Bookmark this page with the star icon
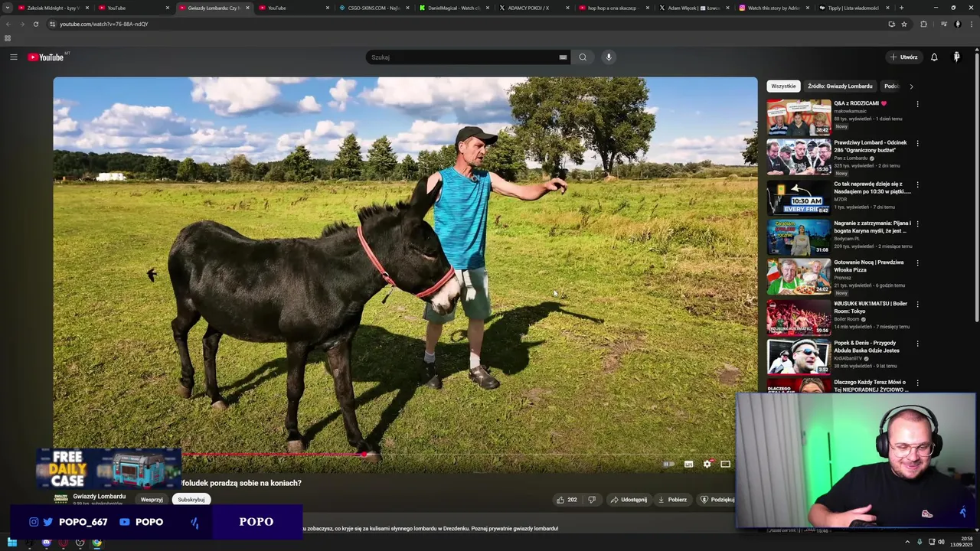The height and width of the screenshot is (551, 980). pos(904,24)
